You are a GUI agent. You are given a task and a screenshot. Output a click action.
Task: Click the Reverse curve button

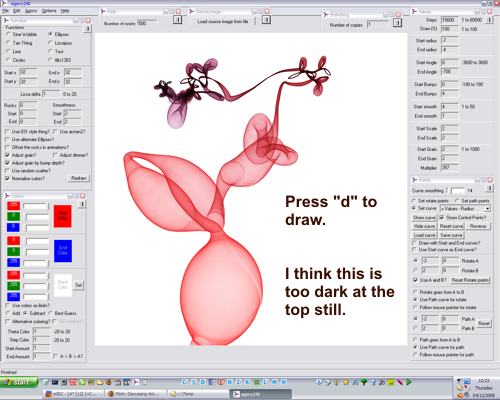click(x=478, y=226)
